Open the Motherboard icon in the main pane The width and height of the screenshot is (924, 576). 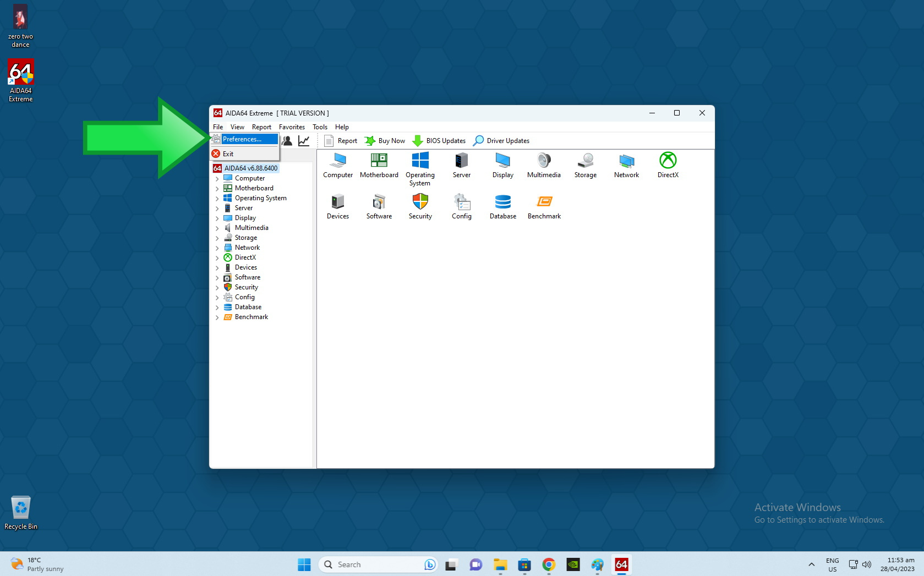[x=379, y=165]
